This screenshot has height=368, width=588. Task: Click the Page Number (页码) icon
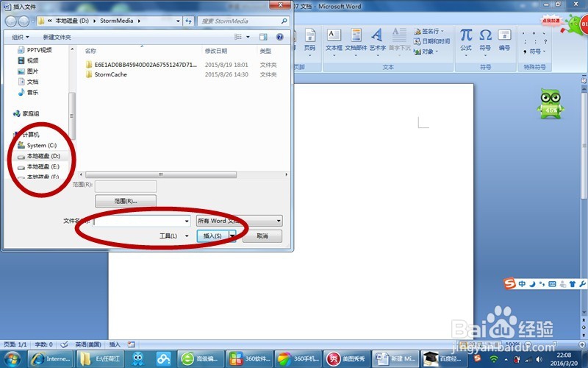pyautogui.click(x=309, y=41)
